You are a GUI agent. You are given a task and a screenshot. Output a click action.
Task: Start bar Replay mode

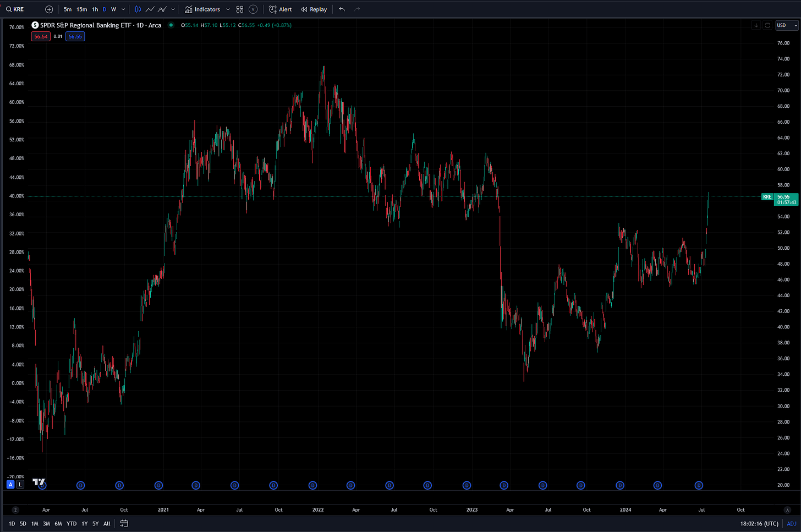tap(314, 9)
